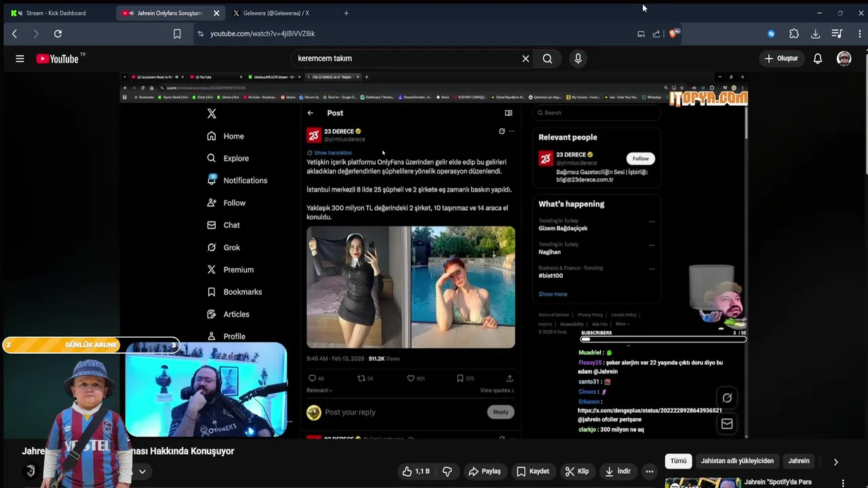Image resolution: width=868 pixels, height=488 pixels.
Task: Select Jahistan adlı yükleyiciden chip
Action: pyautogui.click(x=737, y=461)
